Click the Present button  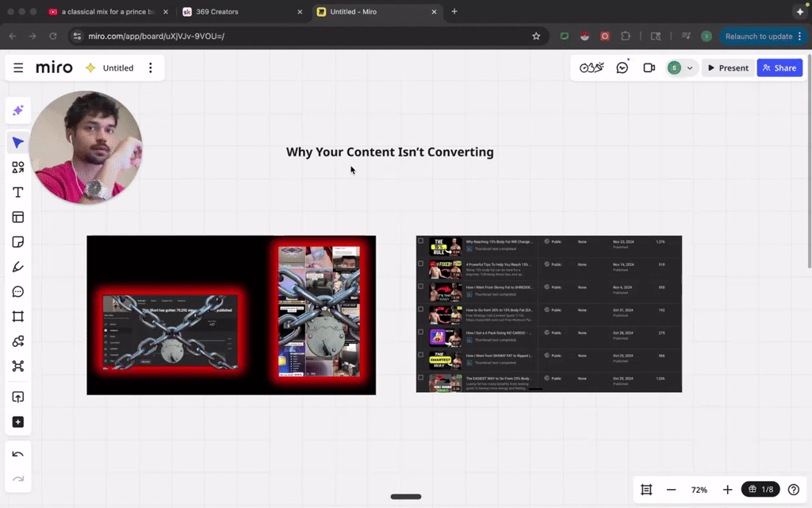(x=727, y=67)
